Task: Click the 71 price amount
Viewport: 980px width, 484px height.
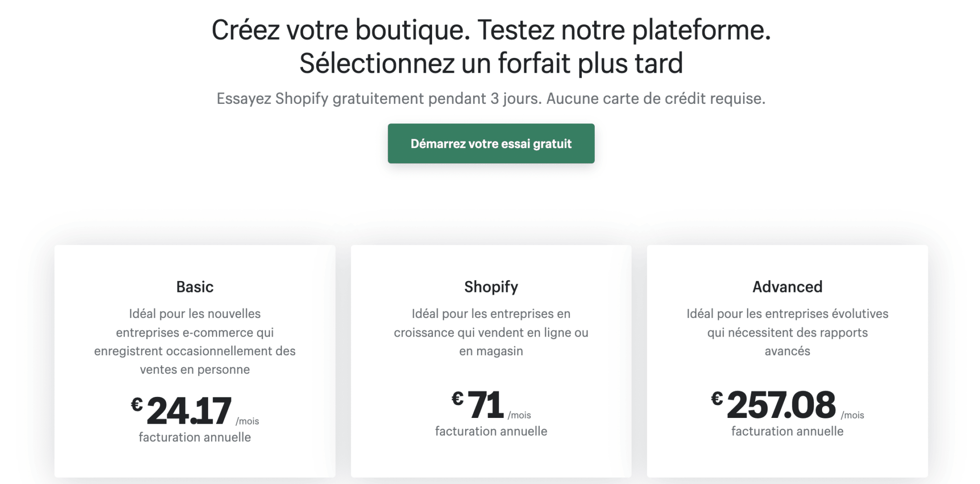Action: (x=485, y=405)
